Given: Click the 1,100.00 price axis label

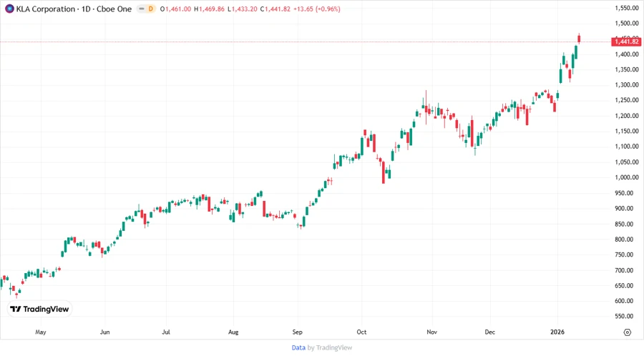Looking at the screenshot, I should (x=627, y=147).
